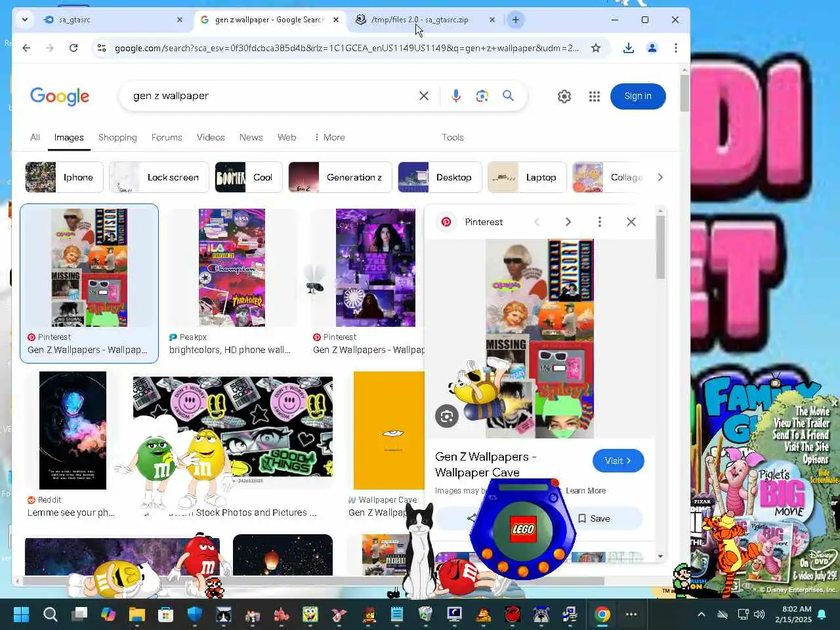Show taskbar overflow three dots
The width and height of the screenshot is (840, 630).
[x=631, y=614]
